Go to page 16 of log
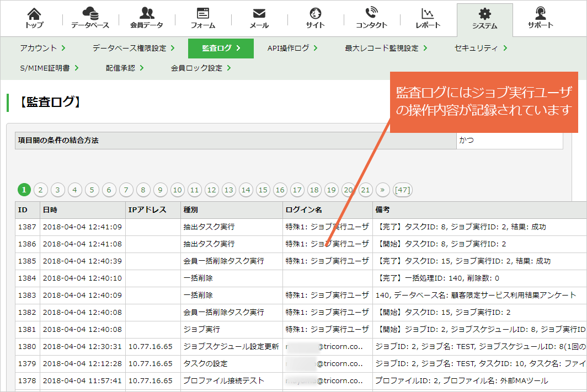Image resolution: width=587 pixels, height=392 pixels. click(x=280, y=190)
